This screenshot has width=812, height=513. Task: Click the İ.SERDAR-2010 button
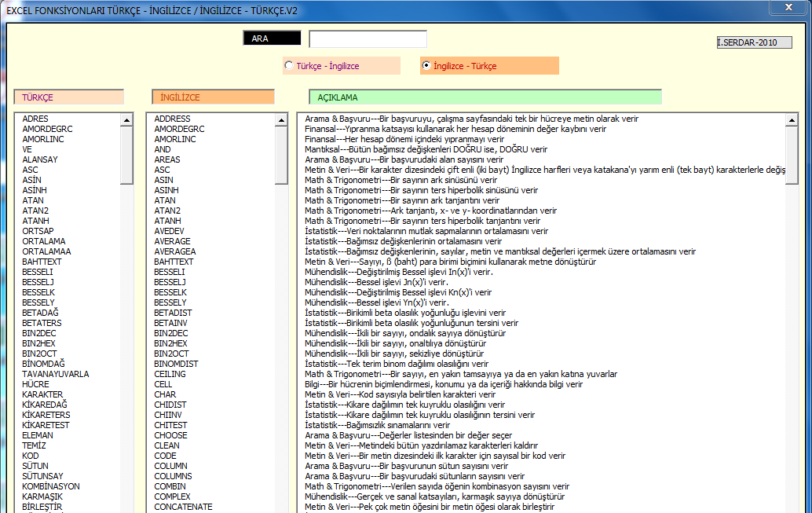click(754, 42)
